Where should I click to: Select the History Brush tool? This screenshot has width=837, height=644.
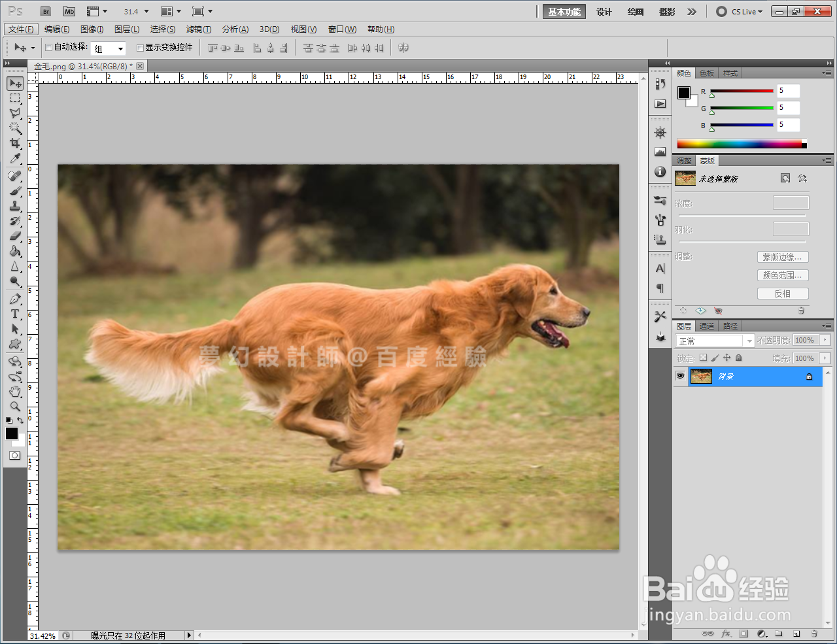coord(15,221)
